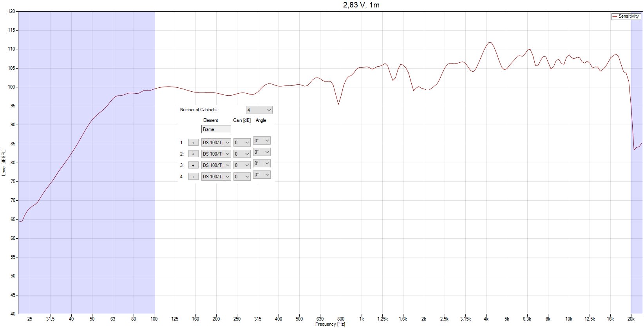Expand the Element dropdown for cabinet 3
The height and width of the screenshot is (328, 644).
click(x=216, y=165)
